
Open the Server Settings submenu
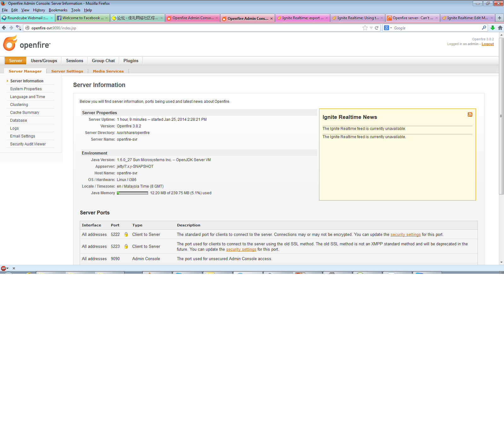click(67, 71)
